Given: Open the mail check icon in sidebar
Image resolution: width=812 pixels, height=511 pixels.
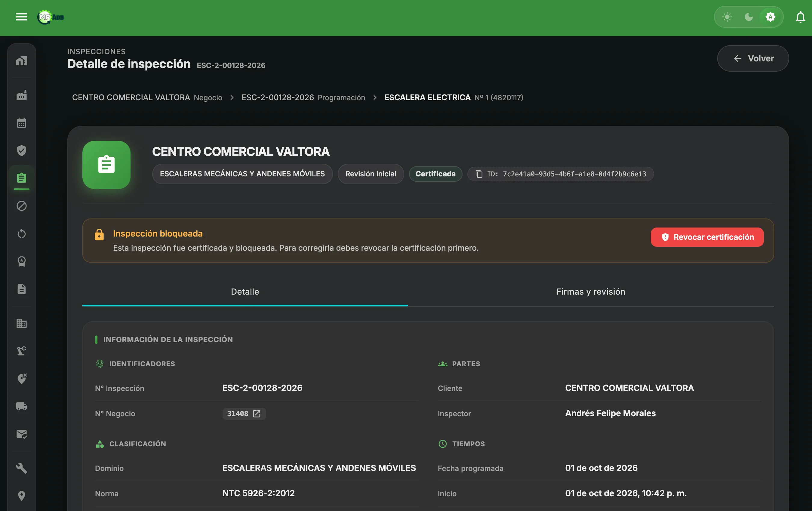Looking at the screenshot, I should tap(22, 434).
